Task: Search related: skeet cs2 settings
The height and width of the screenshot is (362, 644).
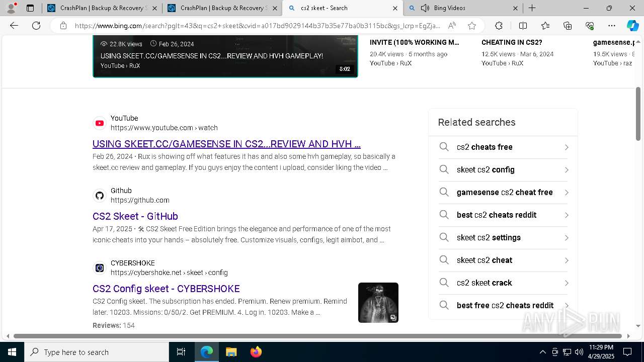Action: (x=503, y=237)
